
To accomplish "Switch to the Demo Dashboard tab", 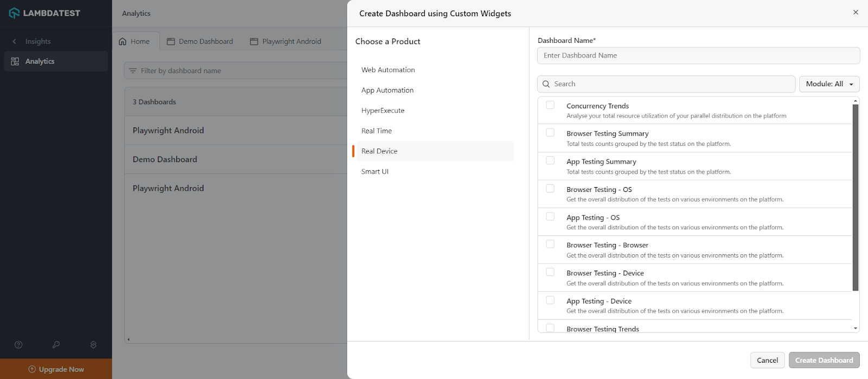I will coord(200,41).
